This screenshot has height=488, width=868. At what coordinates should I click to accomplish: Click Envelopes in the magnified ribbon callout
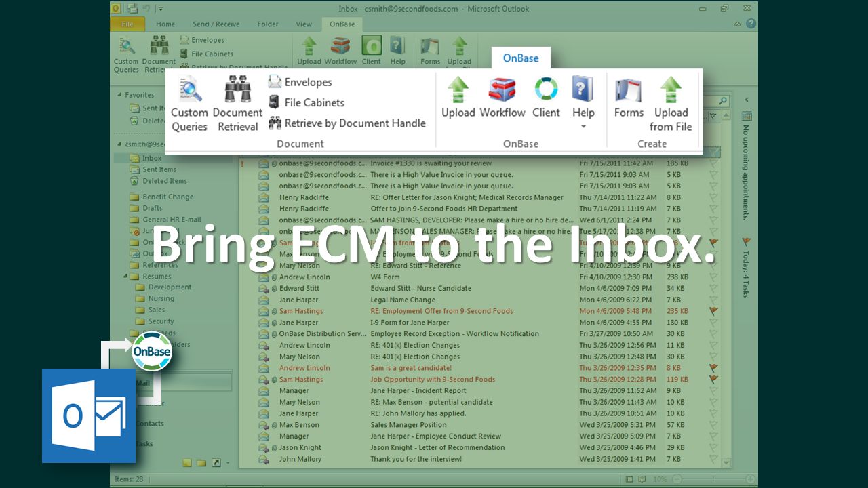pos(300,82)
